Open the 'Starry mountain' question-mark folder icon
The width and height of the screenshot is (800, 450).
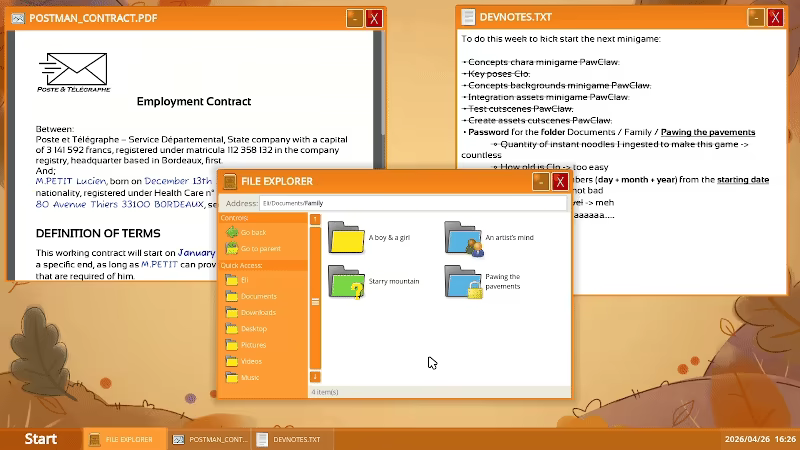(346, 282)
